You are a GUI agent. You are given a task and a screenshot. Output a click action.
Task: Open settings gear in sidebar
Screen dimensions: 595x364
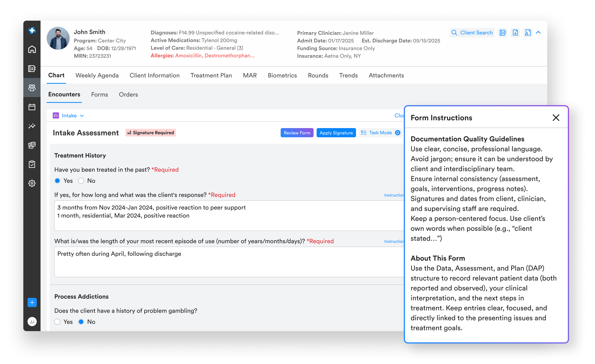[x=32, y=184]
